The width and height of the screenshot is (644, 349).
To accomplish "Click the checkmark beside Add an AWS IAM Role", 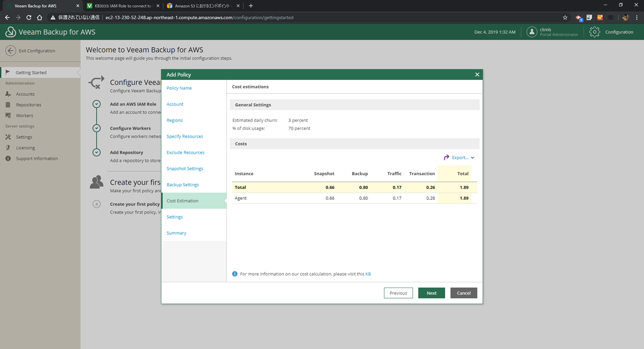I will (x=96, y=104).
